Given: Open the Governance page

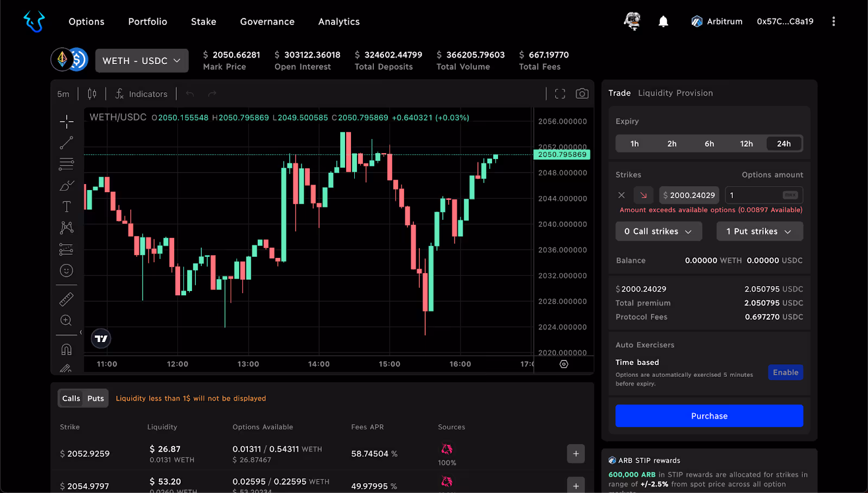Looking at the screenshot, I should 267,22.
